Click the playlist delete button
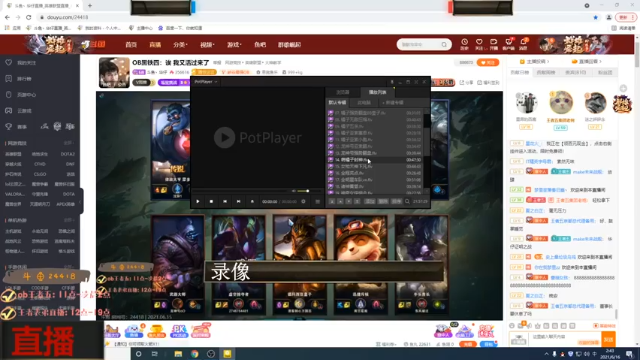 (x=383, y=201)
